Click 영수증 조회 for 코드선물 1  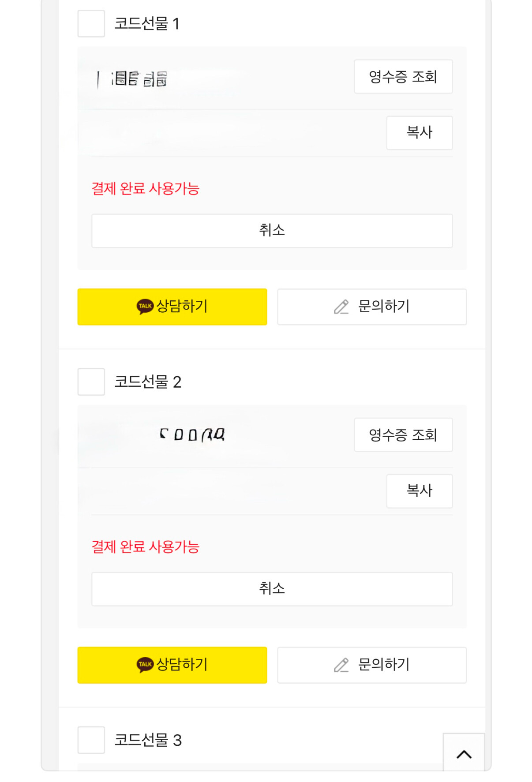(x=403, y=77)
